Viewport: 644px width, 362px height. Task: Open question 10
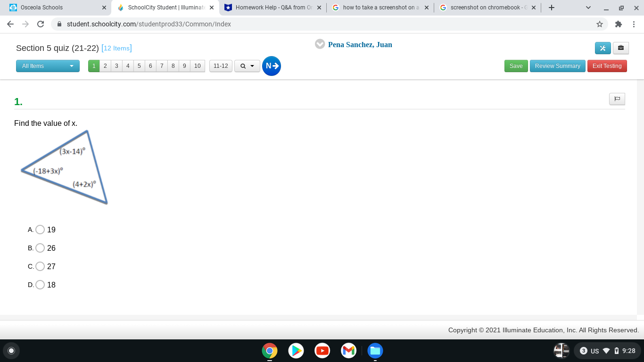click(x=198, y=66)
